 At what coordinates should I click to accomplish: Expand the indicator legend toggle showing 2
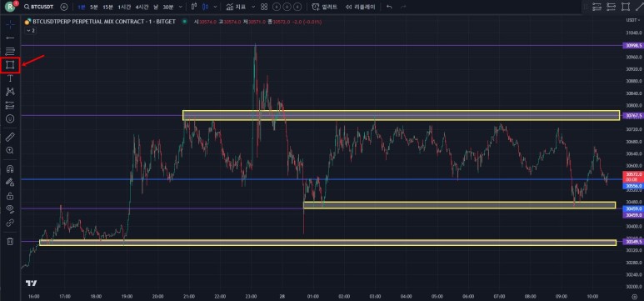coord(30,30)
